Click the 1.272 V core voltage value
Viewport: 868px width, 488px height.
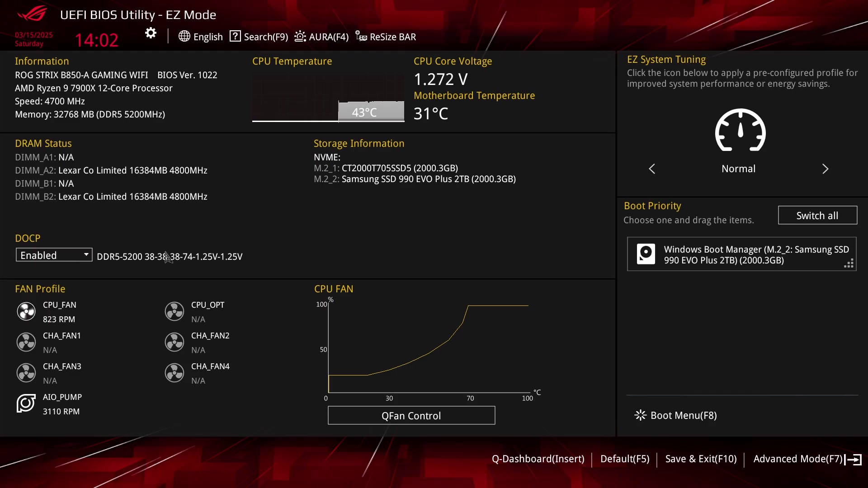coord(441,79)
